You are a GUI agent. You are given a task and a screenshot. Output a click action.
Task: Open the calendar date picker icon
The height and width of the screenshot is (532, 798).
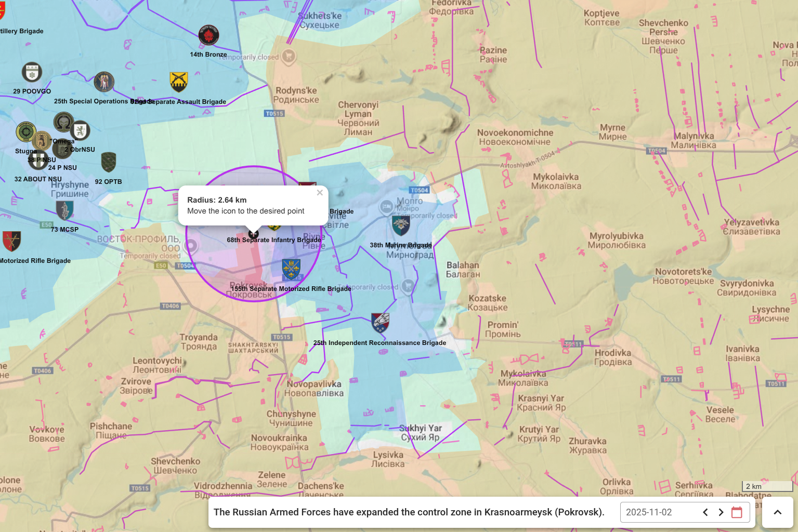[x=737, y=512]
